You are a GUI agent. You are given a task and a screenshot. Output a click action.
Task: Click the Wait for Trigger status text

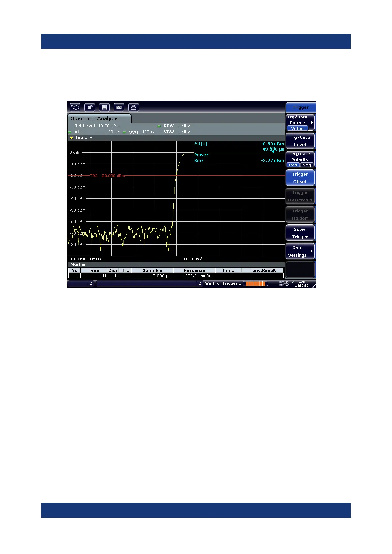(223, 283)
